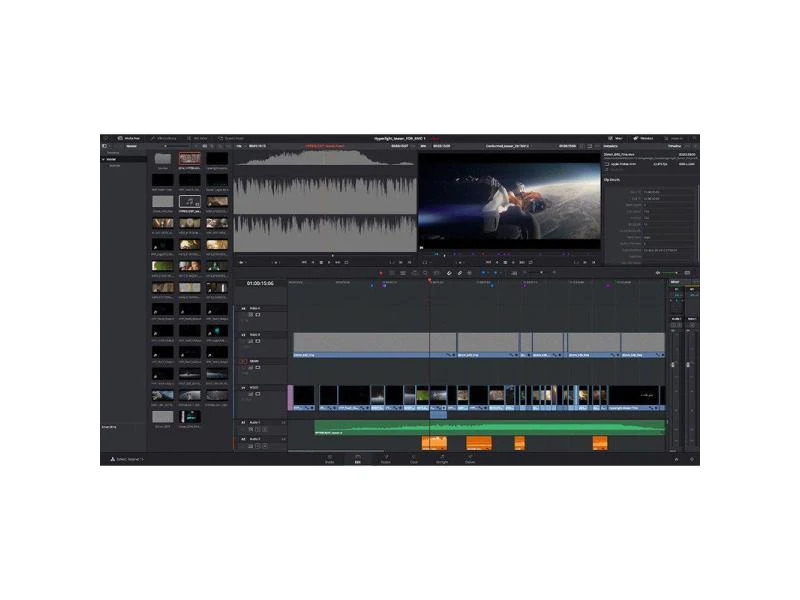
Task: Toggle the Snapping magnet icon
Action: tap(449, 273)
